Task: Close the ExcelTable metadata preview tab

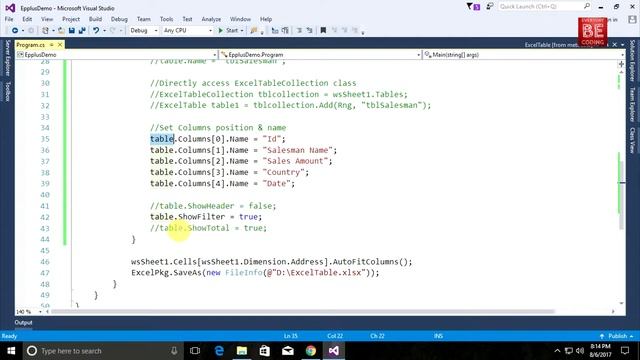Action: [615, 44]
